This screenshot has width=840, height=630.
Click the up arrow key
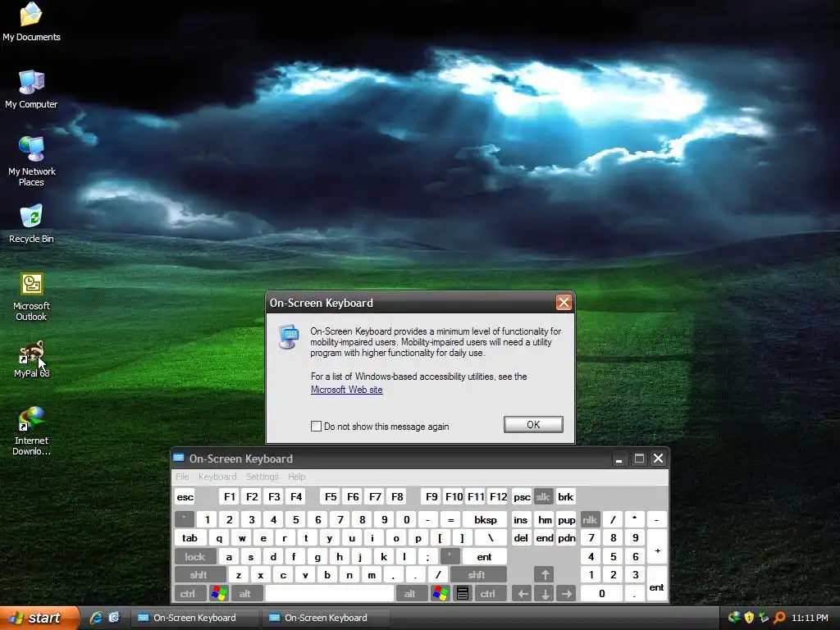(545, 575)
